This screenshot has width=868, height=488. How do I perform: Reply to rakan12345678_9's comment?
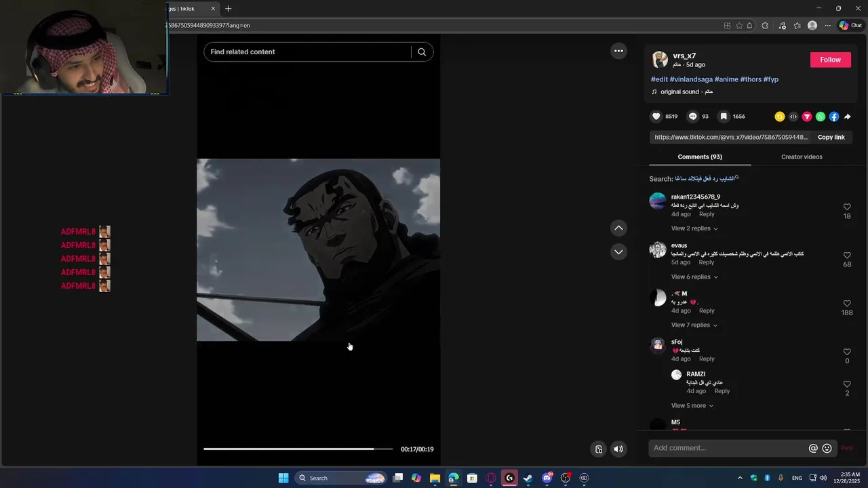pos(707,214)
